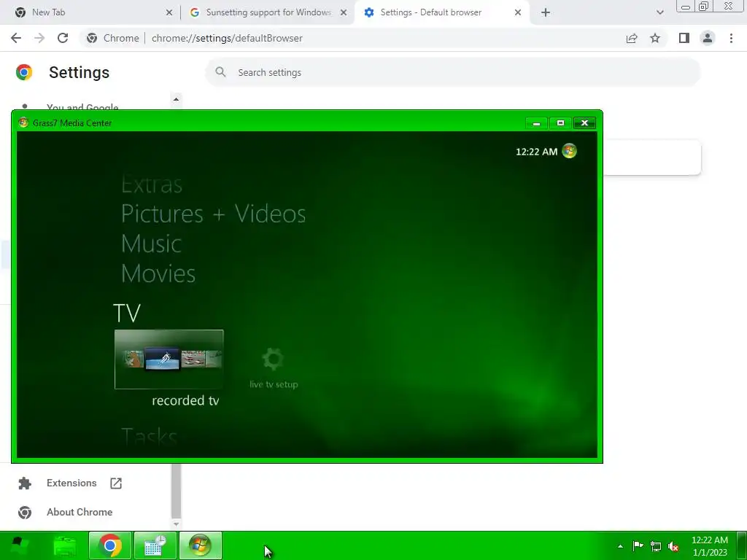Screen dimensions: 747x560
Task: Click the Chrome logo beside Settings heading
Action: [24, 72]
